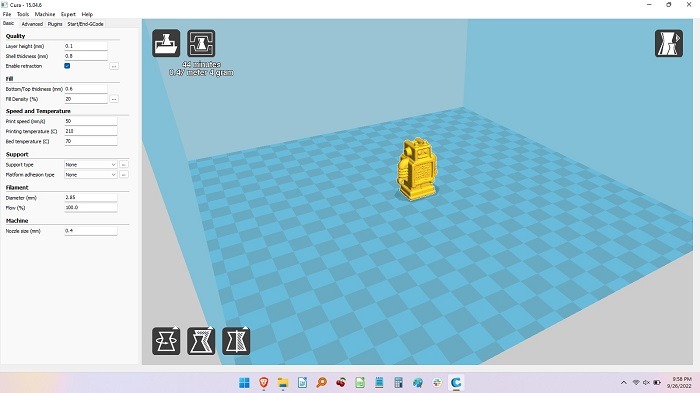Toggle the Enable retraction checkbox
The height and width of the screenshot is (393, 700).
(x=67, y=66)
